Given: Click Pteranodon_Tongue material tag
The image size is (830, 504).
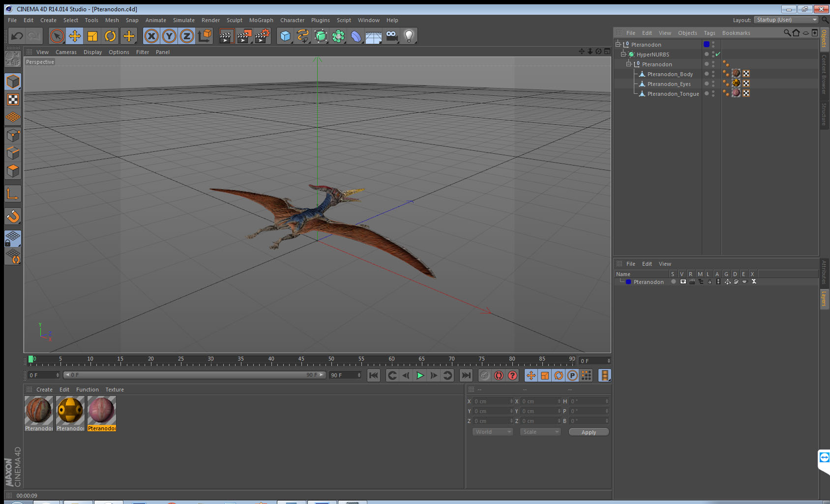Looking at the screenshot, I should [x=736, y=93].
